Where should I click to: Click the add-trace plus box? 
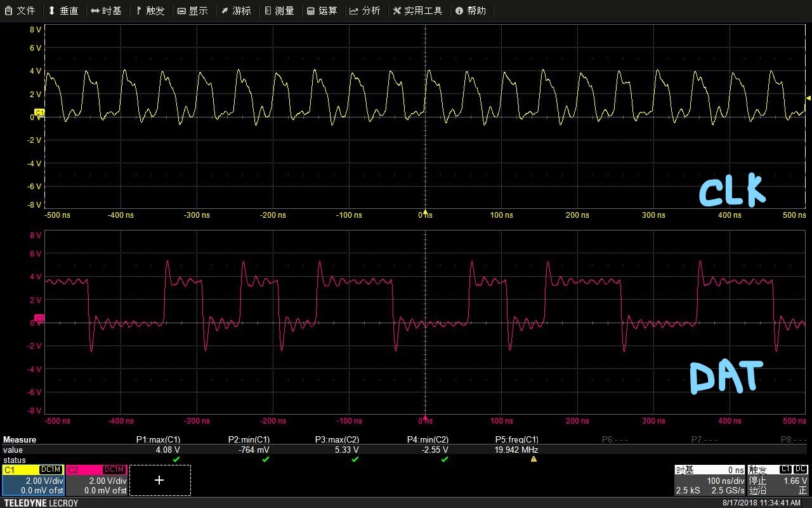[x=159, y=480]
